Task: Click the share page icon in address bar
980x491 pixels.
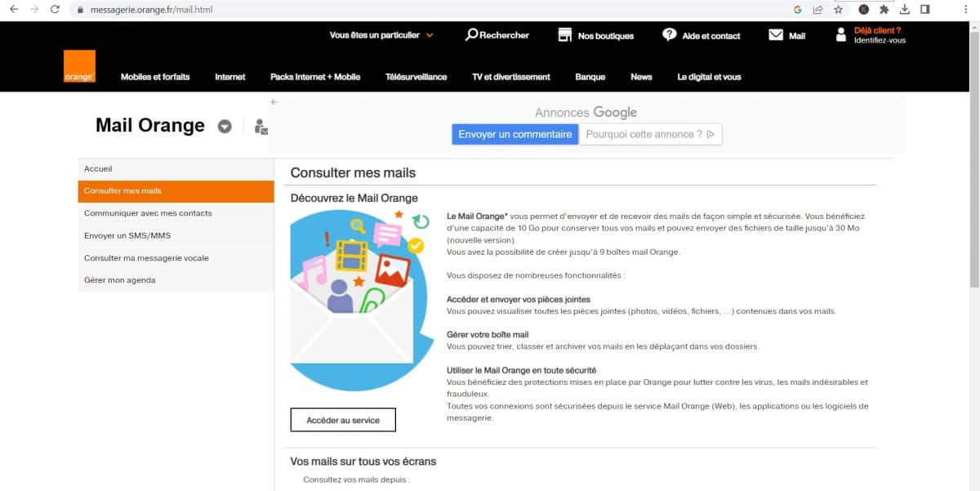Action: coord(818,10)
